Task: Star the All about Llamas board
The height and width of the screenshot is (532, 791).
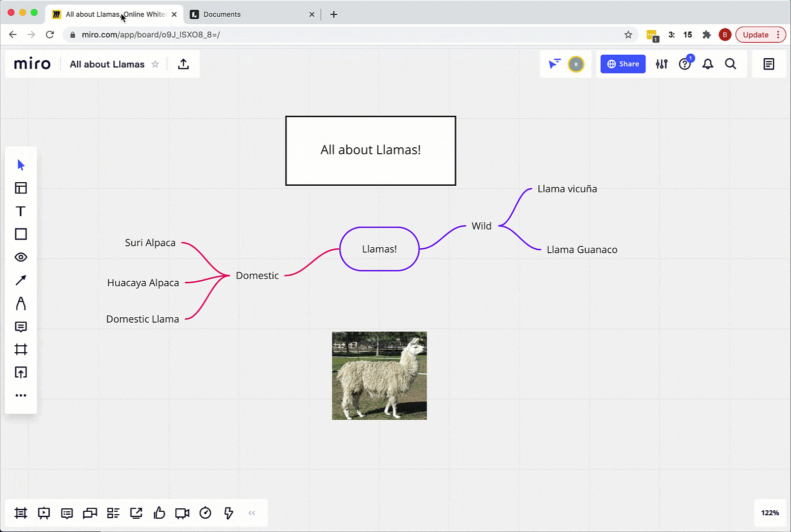Action: click(x=155, y=64)
